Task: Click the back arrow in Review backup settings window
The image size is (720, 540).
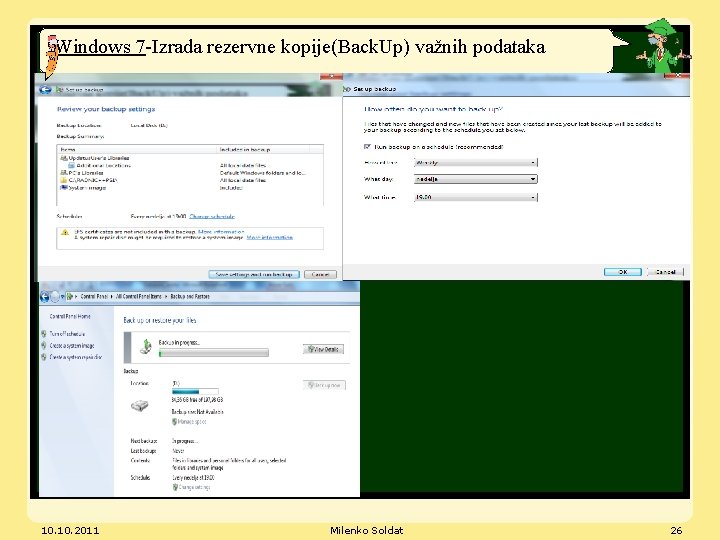Action: [45, 90]
